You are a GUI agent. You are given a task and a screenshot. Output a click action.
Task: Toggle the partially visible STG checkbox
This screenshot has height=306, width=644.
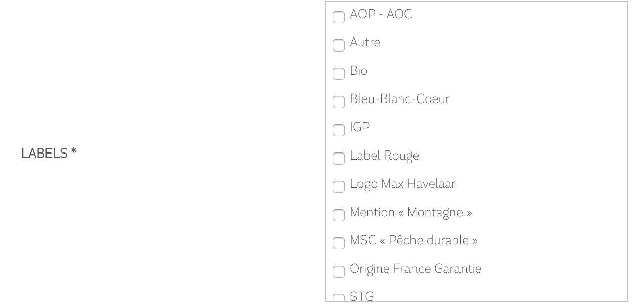click(338, 298)
